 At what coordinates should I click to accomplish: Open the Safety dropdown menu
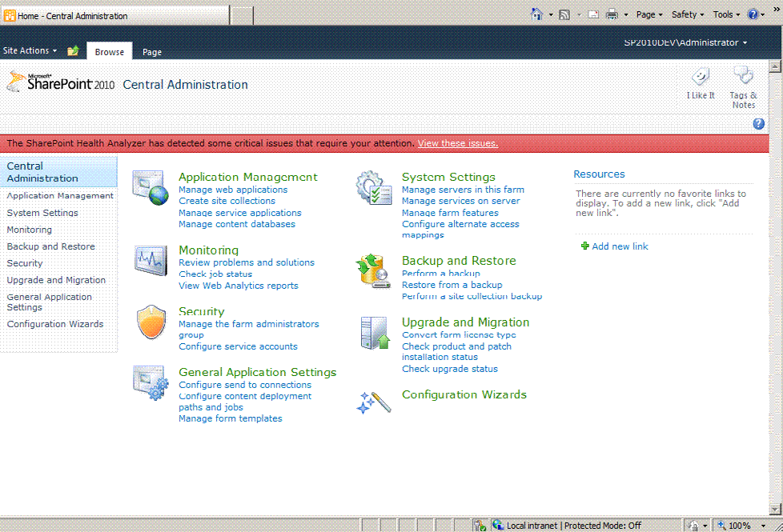tap(688, 14)
